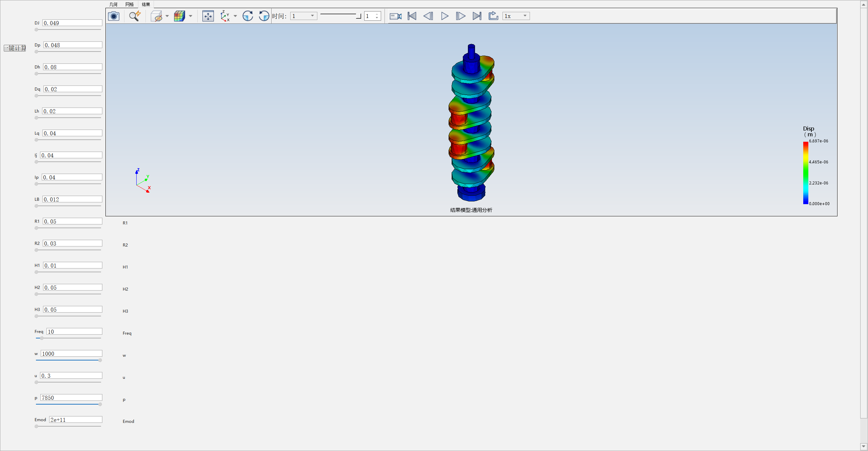Click the u input field 0.3
The height and width of the screenshot is (451, 868).
click(71, 376)
